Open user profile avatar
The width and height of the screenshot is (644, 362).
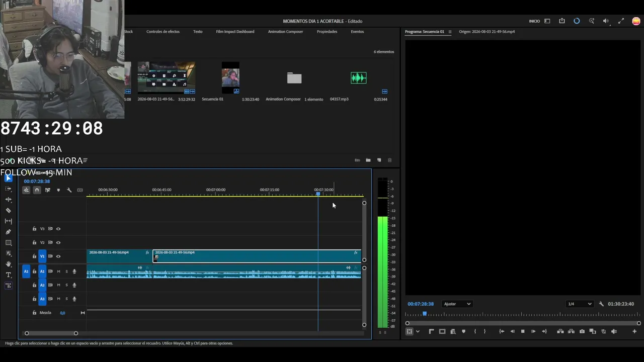[636, 21]
